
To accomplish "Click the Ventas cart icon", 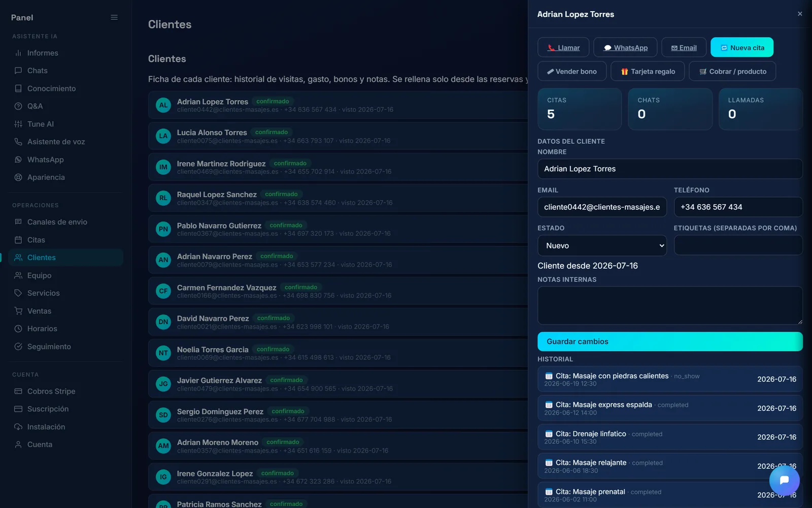I will (x=18, y=311).
